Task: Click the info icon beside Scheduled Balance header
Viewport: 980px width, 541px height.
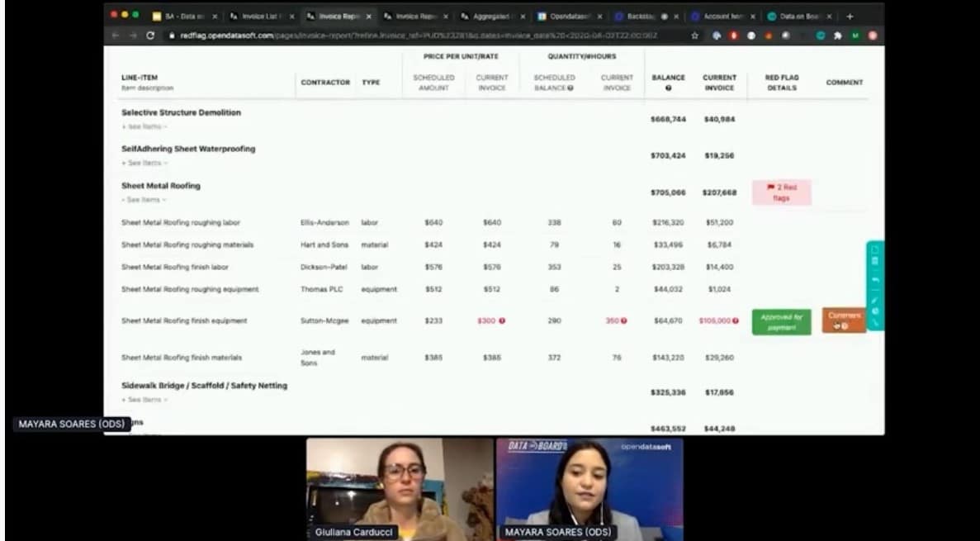Action: pyautogui.click(x=570, y=88)
